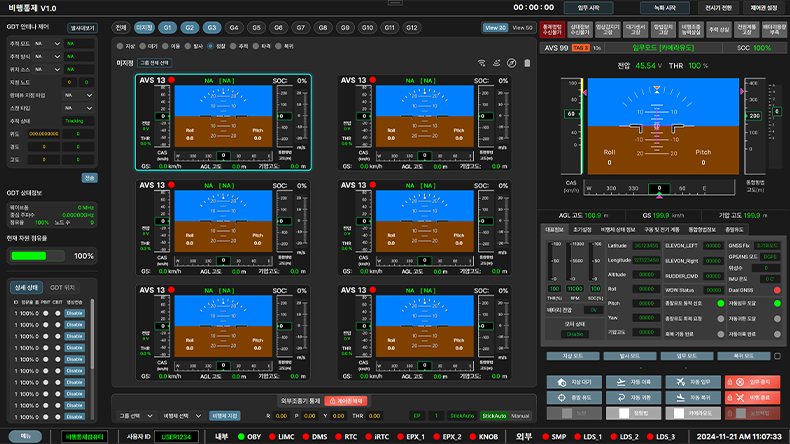Click the takeoff plane icon for 자동 이륙
The height and width of the screenshot is (444, 790).
pyautogui.click(x=621, y=382)
